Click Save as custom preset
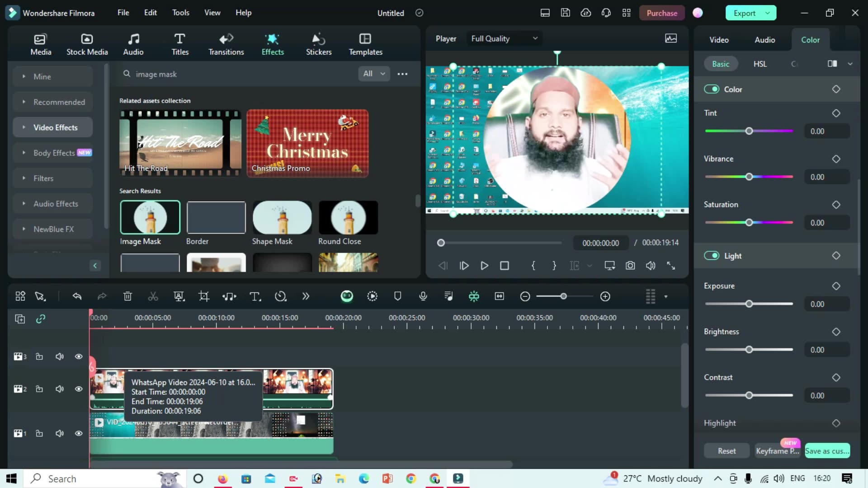The width and height of the screenshot is (868, 488). (827, 450)
